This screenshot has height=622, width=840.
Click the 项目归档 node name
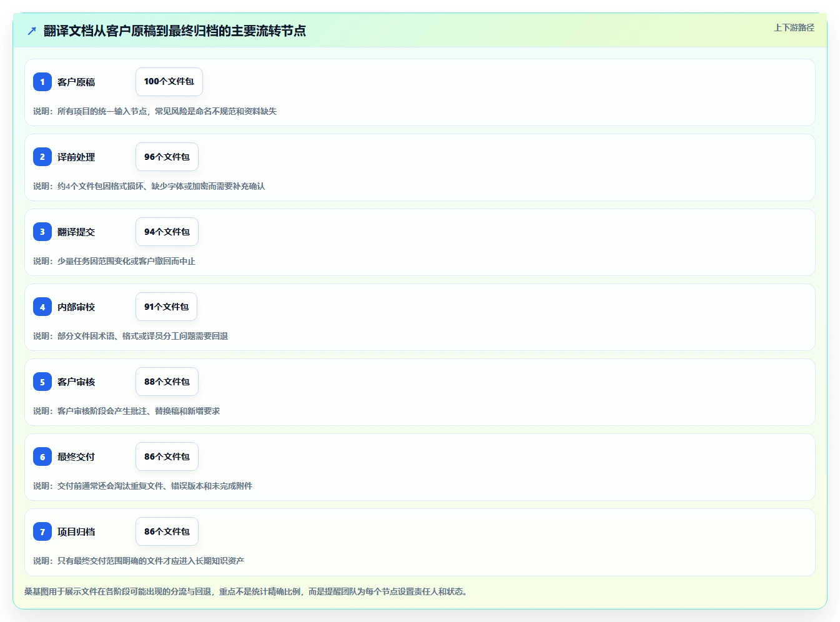pos(76,531)
